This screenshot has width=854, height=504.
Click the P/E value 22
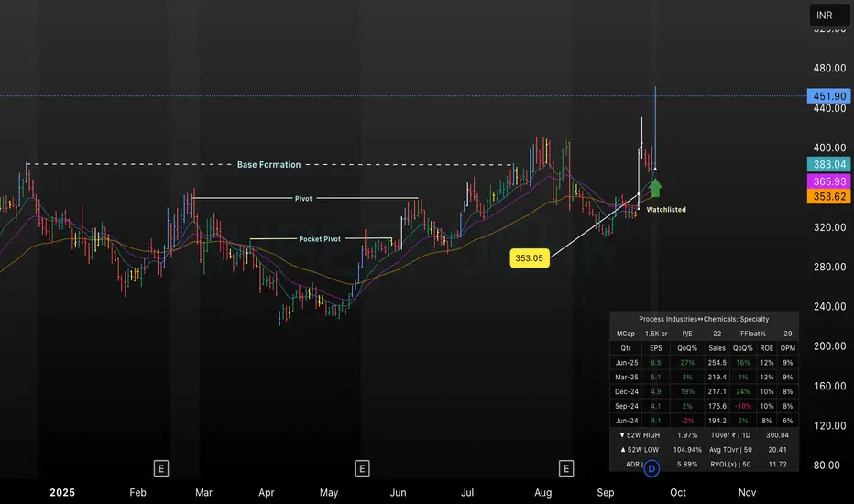coord(717,334)
